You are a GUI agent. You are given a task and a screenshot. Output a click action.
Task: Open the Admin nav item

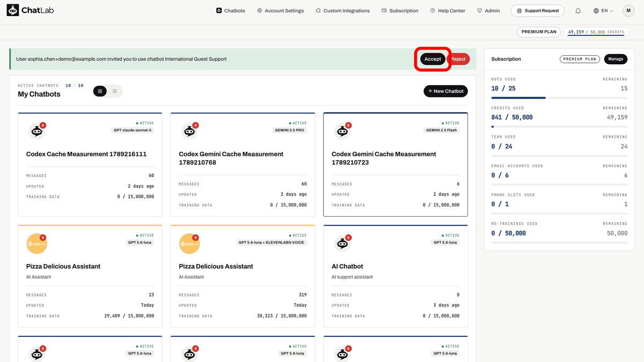488,11
